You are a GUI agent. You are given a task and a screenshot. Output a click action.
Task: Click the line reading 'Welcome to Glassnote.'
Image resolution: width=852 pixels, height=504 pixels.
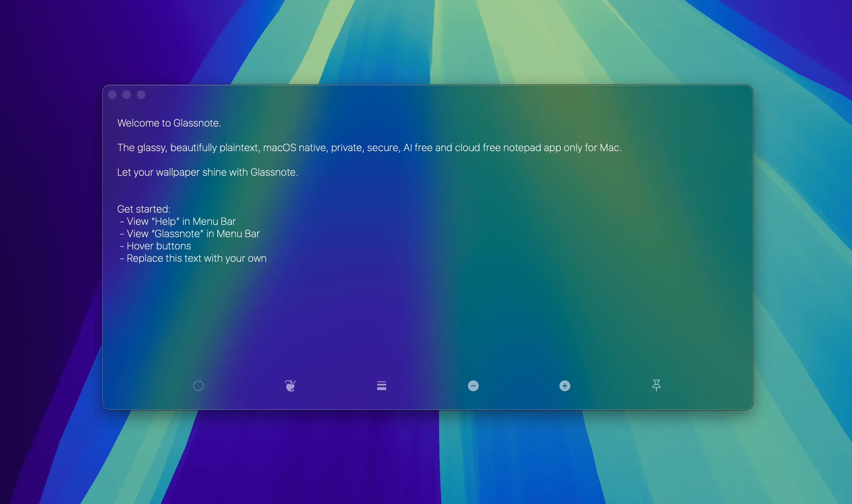click(x=170, y=123)
